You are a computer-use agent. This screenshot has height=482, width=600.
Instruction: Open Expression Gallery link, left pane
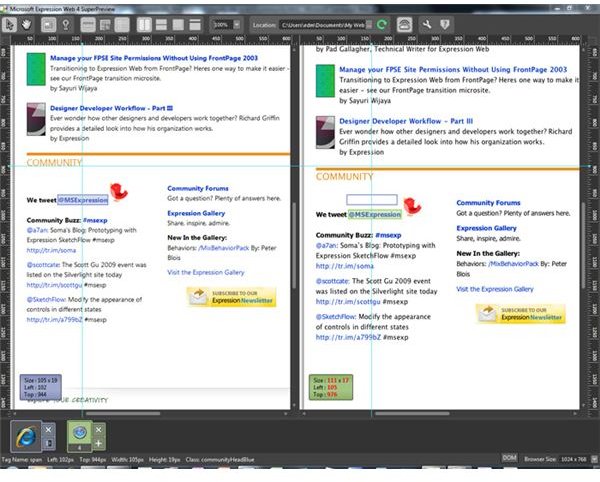[x=196, y=213]
